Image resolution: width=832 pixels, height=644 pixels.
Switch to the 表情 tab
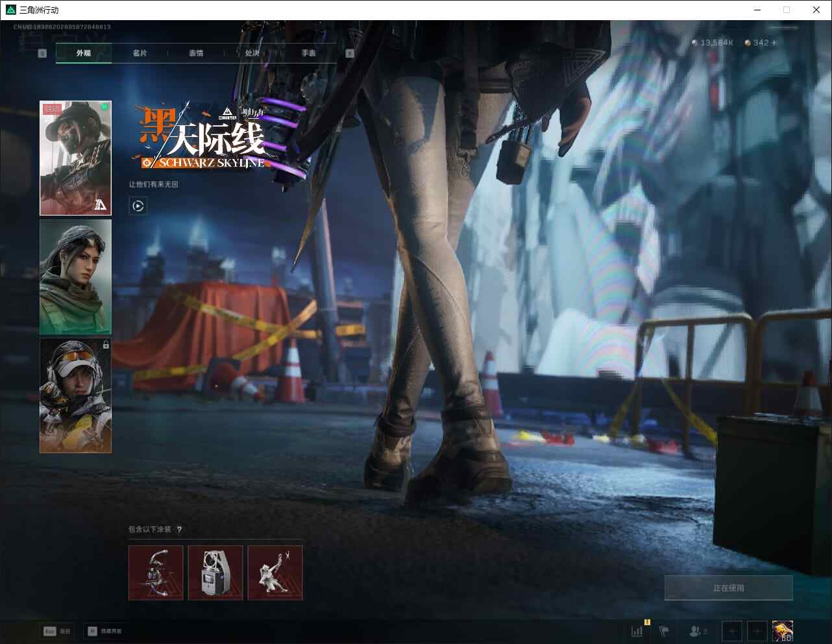pos(196,53)
